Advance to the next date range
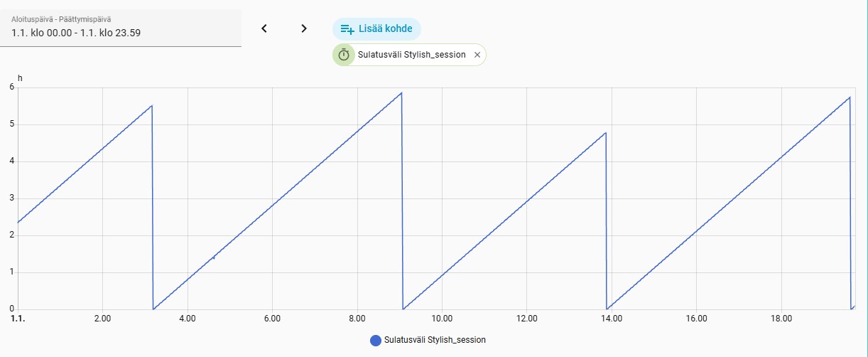This screenshot has height=357, width=868. click(304, 28)
